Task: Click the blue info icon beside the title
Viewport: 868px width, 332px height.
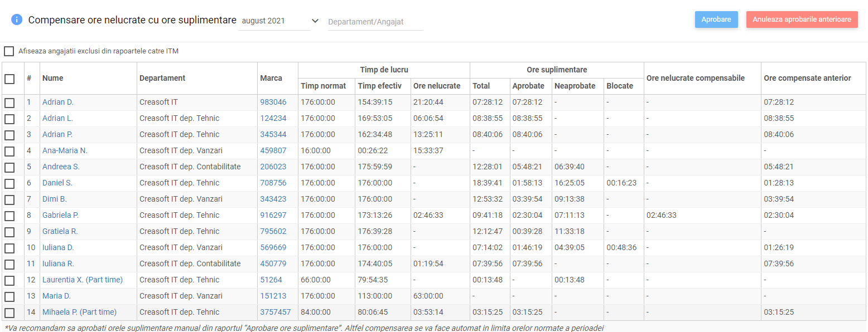Action: tap(17, 20)
